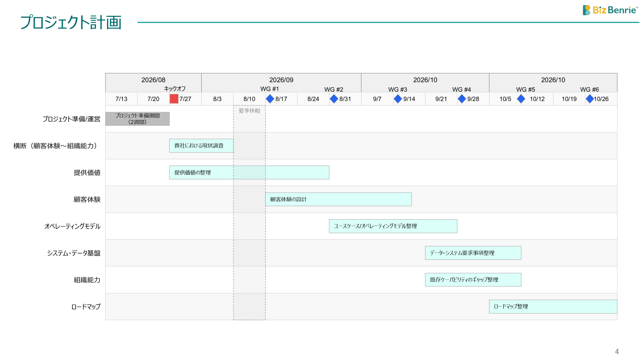Select the 提供価値の整理 task bar
The width and height of the screenshot is (644, 362).
click(249, 173)
